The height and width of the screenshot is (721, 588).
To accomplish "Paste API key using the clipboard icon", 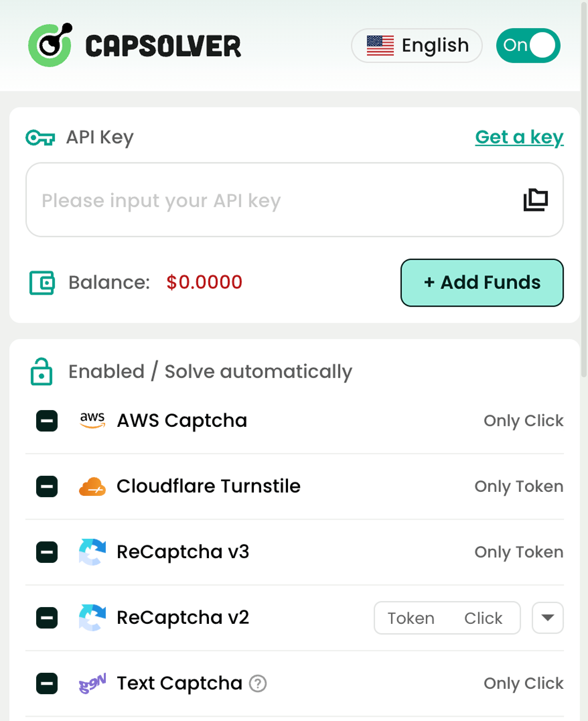I will click(535, 200).
